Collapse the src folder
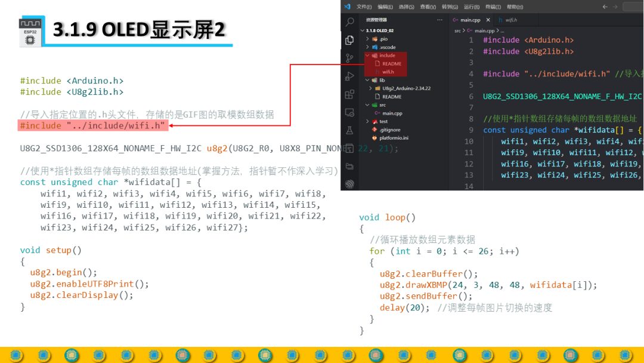 click(367, 105)
